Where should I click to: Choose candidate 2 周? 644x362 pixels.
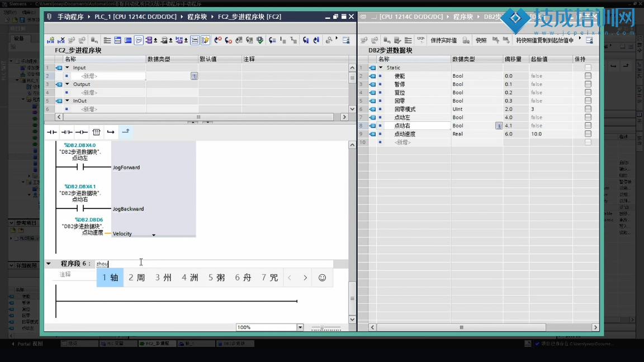137,278
